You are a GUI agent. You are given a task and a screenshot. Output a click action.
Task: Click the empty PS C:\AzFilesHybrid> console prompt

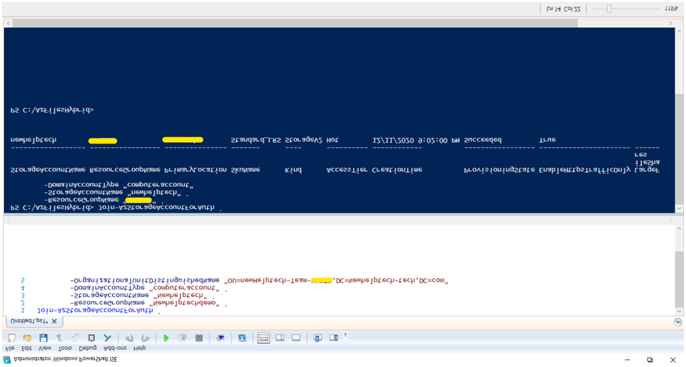click(52, 110)
